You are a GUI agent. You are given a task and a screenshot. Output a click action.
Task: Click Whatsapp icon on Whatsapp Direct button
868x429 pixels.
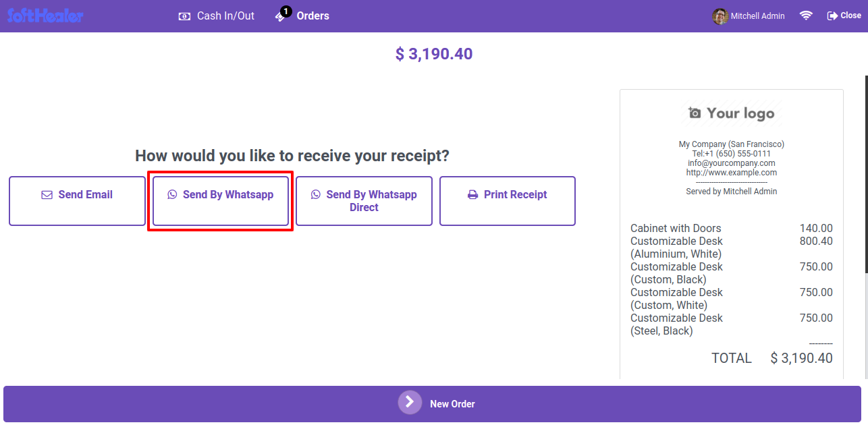[x=316, y=195]
